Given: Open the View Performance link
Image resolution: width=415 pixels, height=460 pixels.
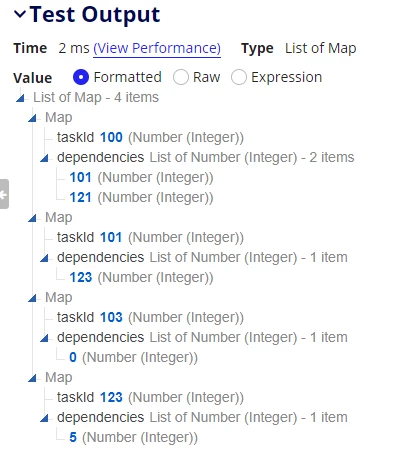Looking at the screenshot, I should (x=157, y=48).
